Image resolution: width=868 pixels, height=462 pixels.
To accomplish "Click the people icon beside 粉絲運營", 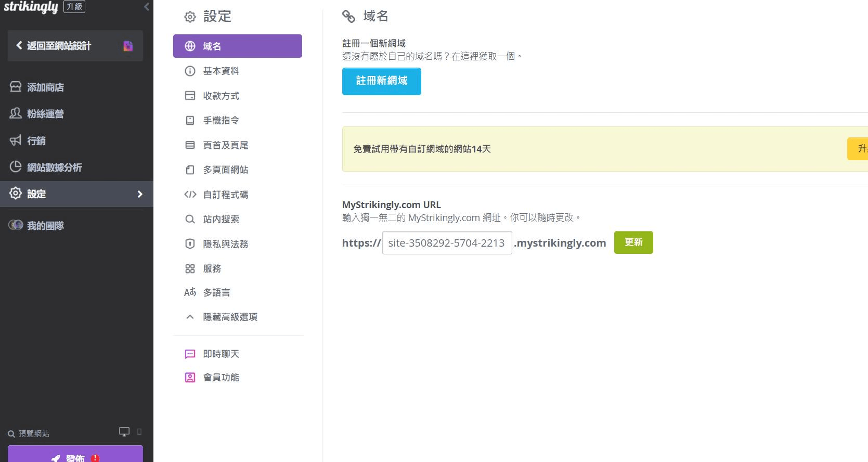I will pos(16,113).
